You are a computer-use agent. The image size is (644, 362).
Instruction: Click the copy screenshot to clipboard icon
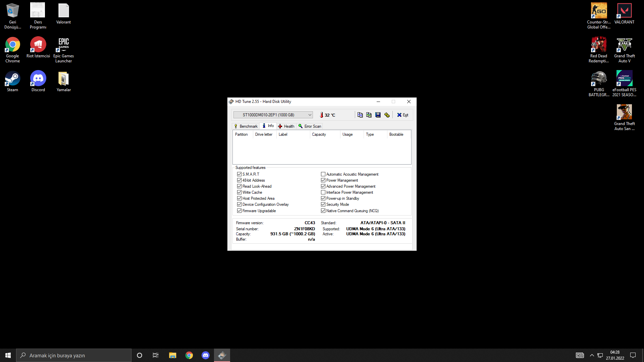coord(369,115)
